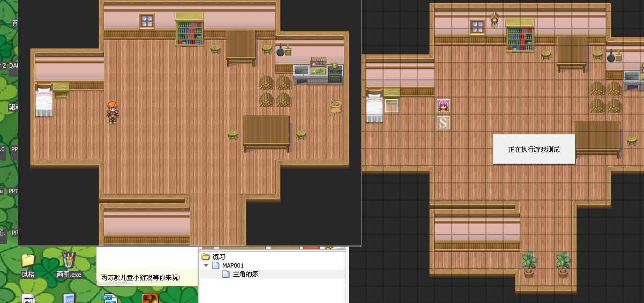The height and width of the screenshot is (303, 644).
Task: Select the 主角的家 map entry
Action: [x=240, y=274]
